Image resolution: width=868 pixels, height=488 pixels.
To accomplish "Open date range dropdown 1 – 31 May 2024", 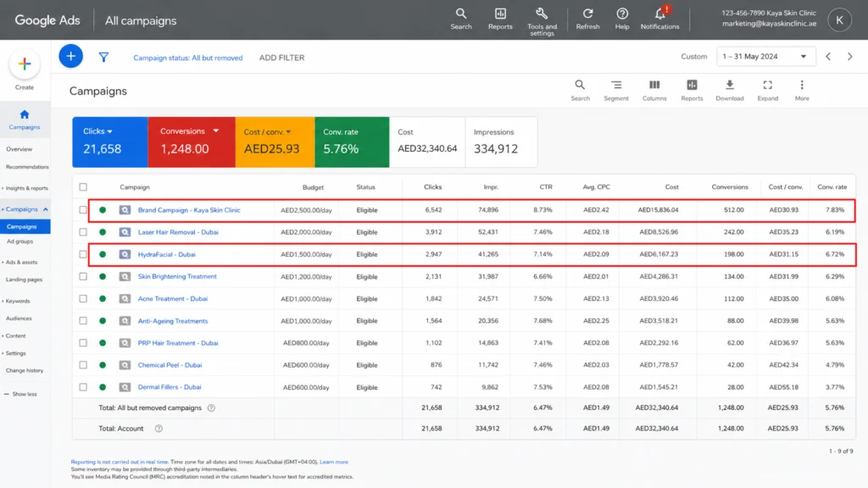I will 765,57.
